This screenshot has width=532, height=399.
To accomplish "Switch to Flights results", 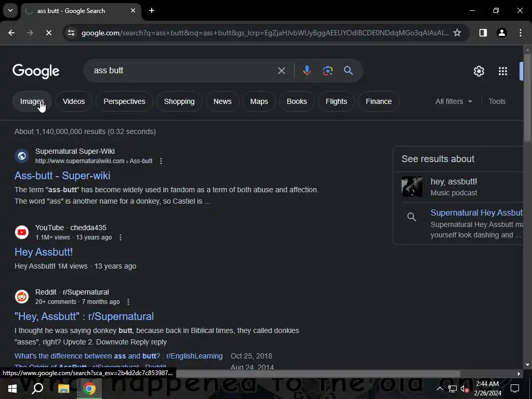I will click(336, 101).
